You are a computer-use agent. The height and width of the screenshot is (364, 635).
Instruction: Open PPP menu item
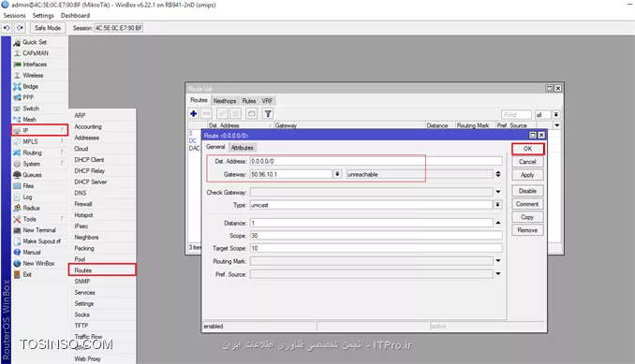pos(39,97)
